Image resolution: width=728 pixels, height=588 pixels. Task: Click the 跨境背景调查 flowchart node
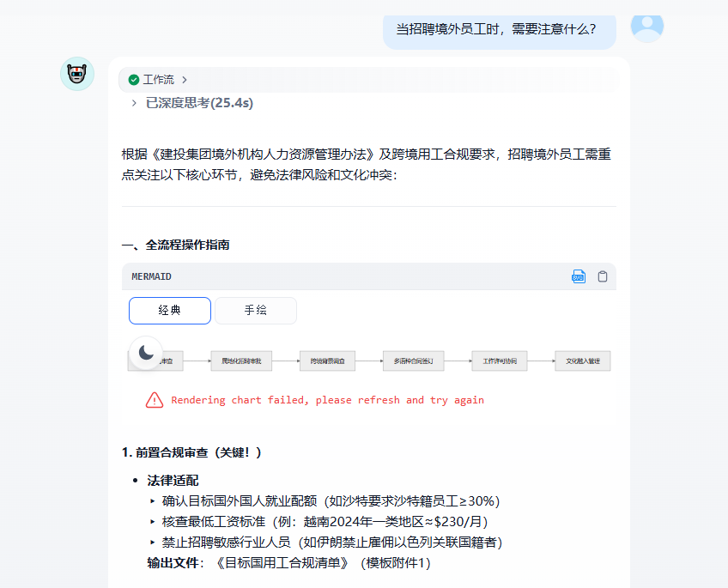pos(327,361)
